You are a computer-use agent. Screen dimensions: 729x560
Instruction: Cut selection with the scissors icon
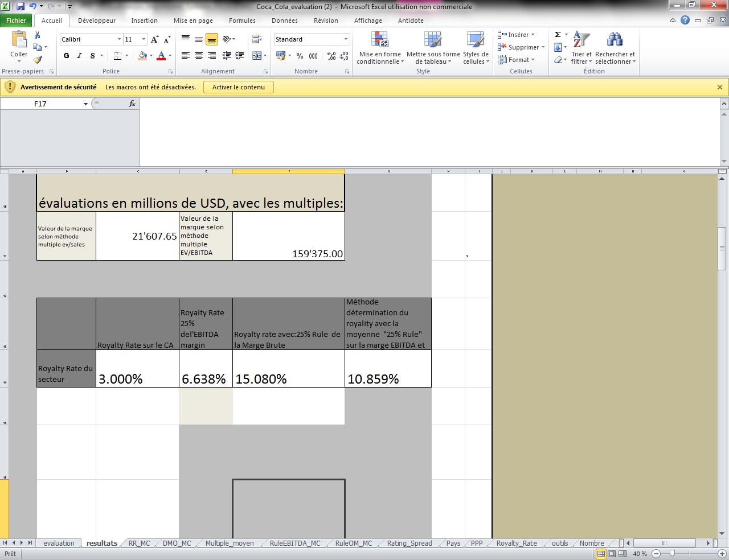coord(38,35)
